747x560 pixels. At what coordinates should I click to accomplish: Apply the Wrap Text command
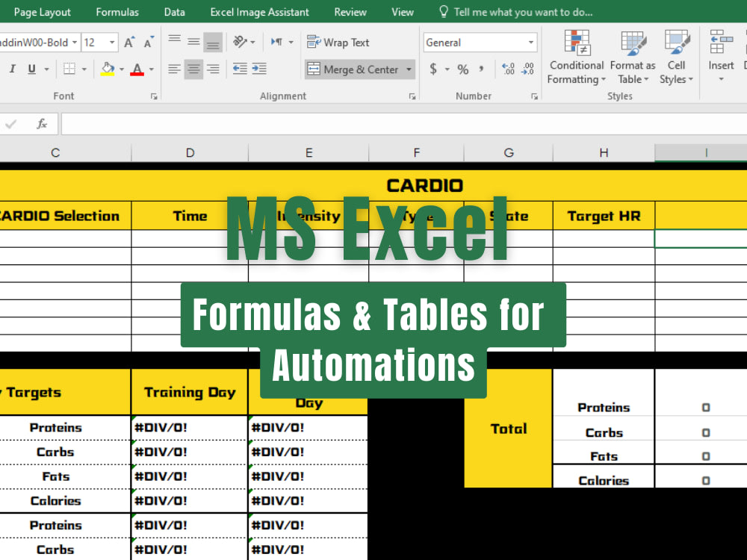click(x=338, y=43)
